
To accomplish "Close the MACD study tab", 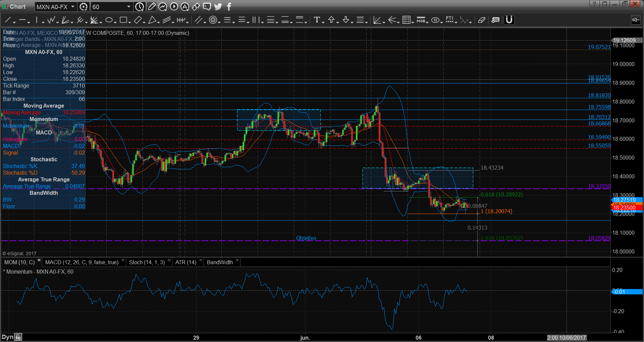I will [123, 260].
